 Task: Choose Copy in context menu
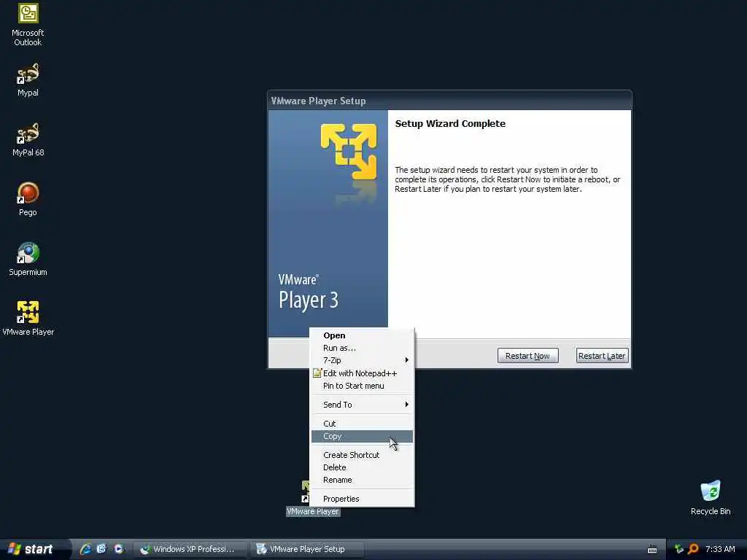[362, 436]
